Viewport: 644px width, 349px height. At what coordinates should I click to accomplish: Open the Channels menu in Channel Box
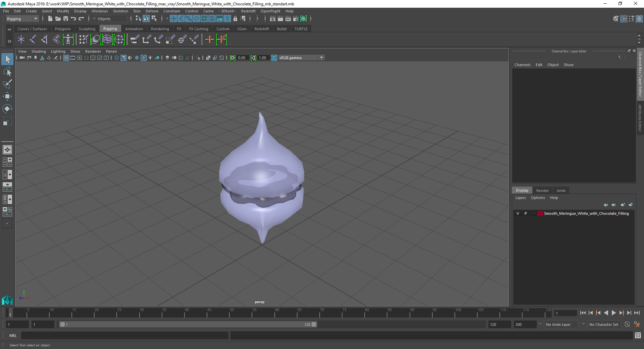(x=522, y=65)
